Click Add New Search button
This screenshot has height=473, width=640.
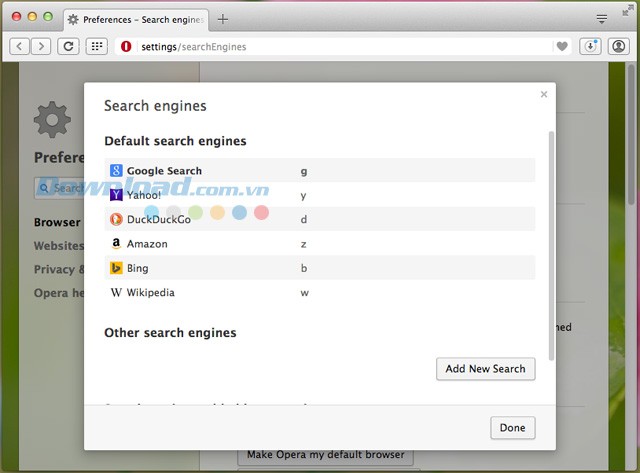(x=485, y=369)
